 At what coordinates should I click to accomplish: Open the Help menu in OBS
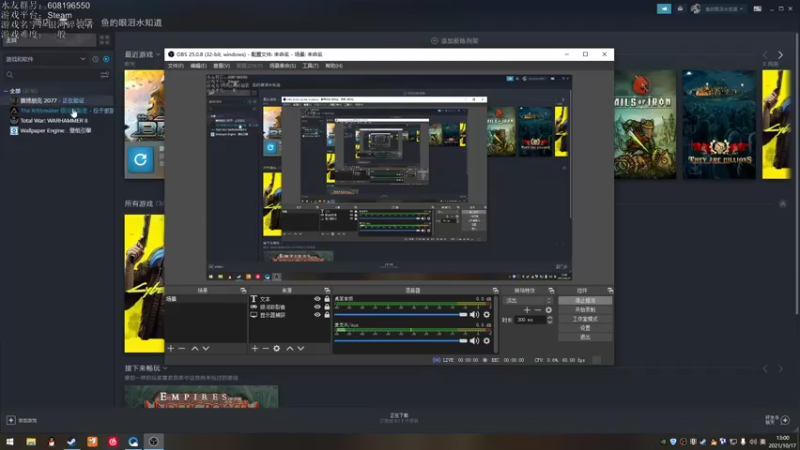tap(334, 66)
